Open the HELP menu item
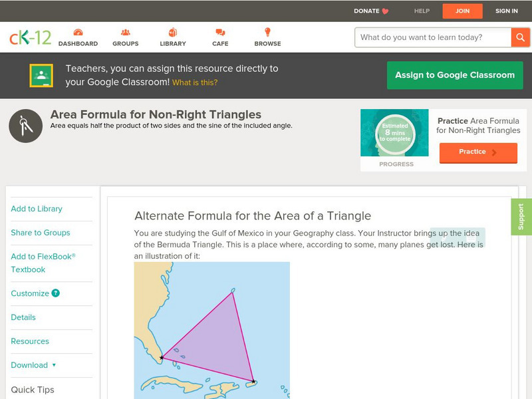The width and height of the screenshot is (532, 399). (421, 11)
